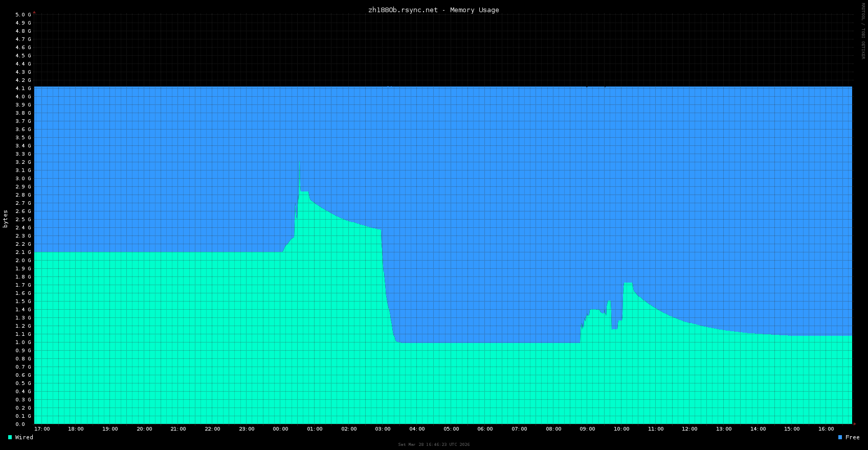Click the 1.0 G y-axis label
The height and width of the screenshot is (450, 868).
(x=24, y=342)
